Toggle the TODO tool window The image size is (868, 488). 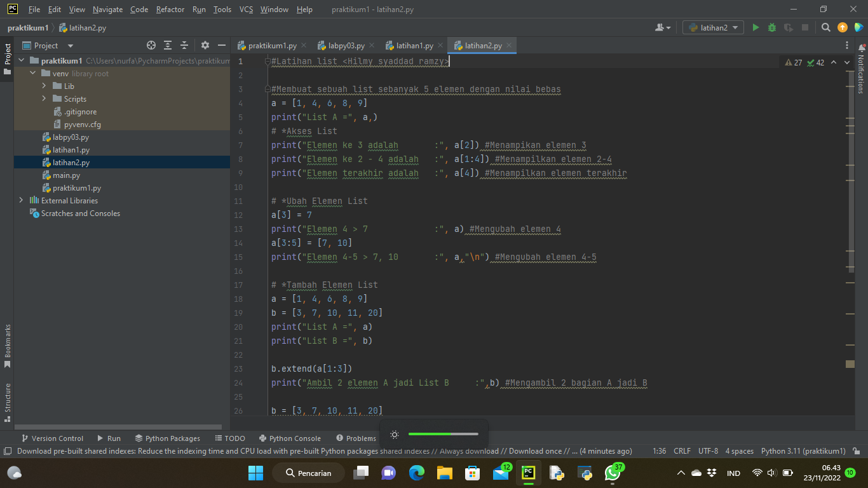tap(229, 438)
